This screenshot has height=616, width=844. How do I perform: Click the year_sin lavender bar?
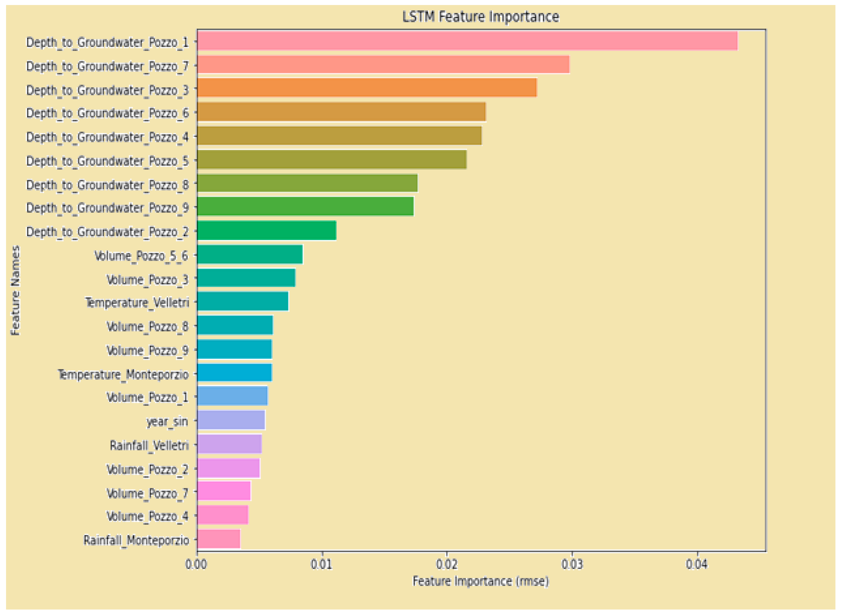click(x=231, y=420)
